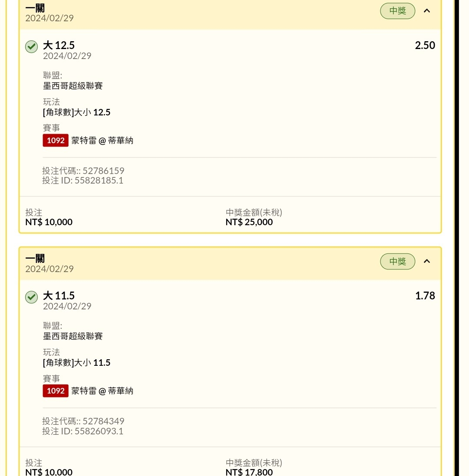469x476 pixels.
Task: Click the red 1092 tag in second bet
Action: pyautogui.click(x=56, y=391)
